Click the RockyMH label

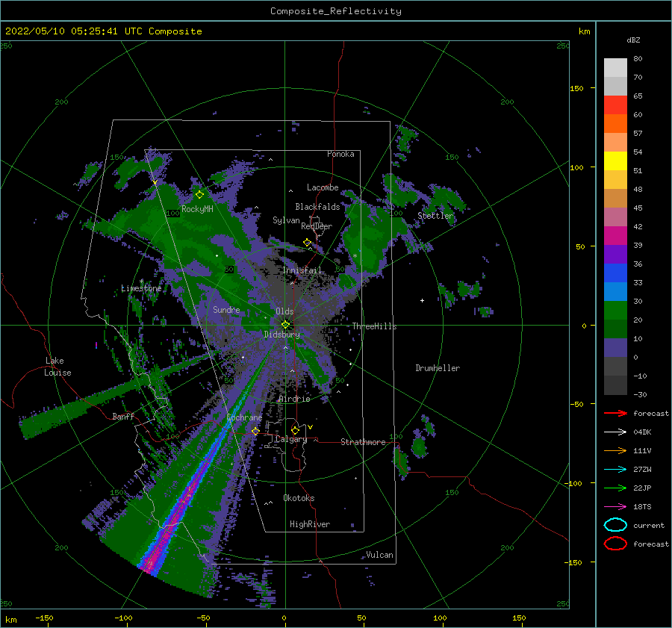coord(197,209)
